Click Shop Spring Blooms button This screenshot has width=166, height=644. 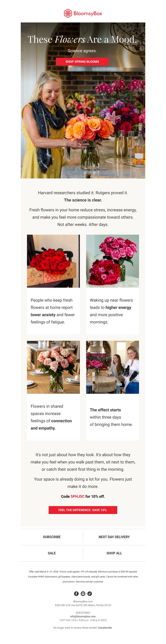click(x=82, y=62)
